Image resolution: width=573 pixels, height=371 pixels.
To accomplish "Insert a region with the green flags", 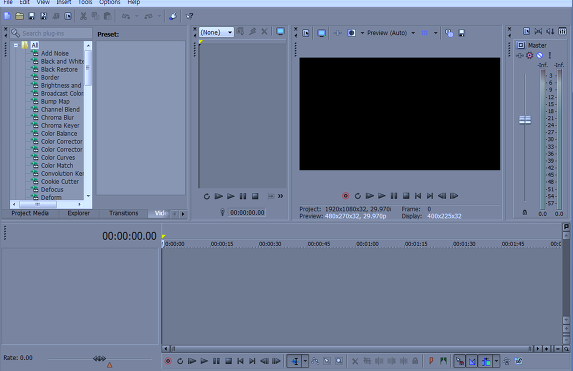I will pyautogui.click(x=443, y=361).
